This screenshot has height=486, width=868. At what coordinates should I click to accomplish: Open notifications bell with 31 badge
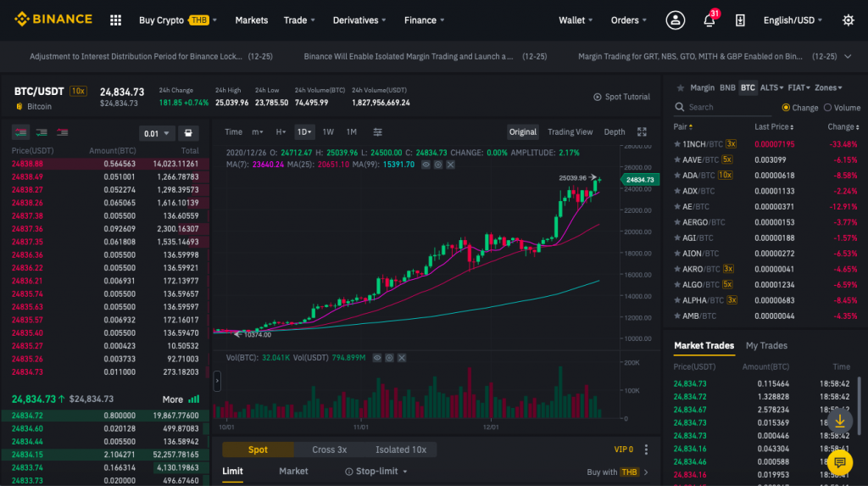(x=709, y=20)
